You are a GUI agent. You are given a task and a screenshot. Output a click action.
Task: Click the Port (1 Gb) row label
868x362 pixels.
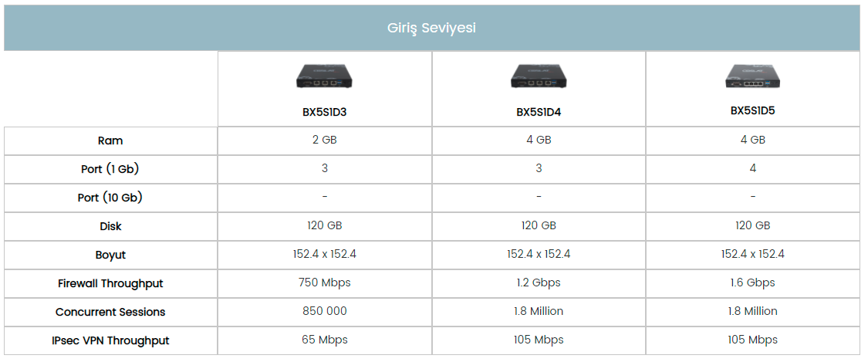(x=110, y=168)
